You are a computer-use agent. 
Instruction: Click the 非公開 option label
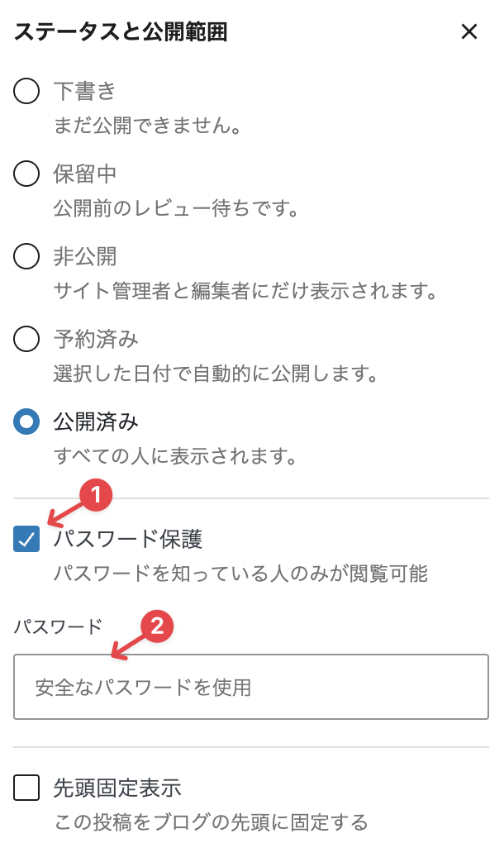pyautogui.click(x=85, y=256)
